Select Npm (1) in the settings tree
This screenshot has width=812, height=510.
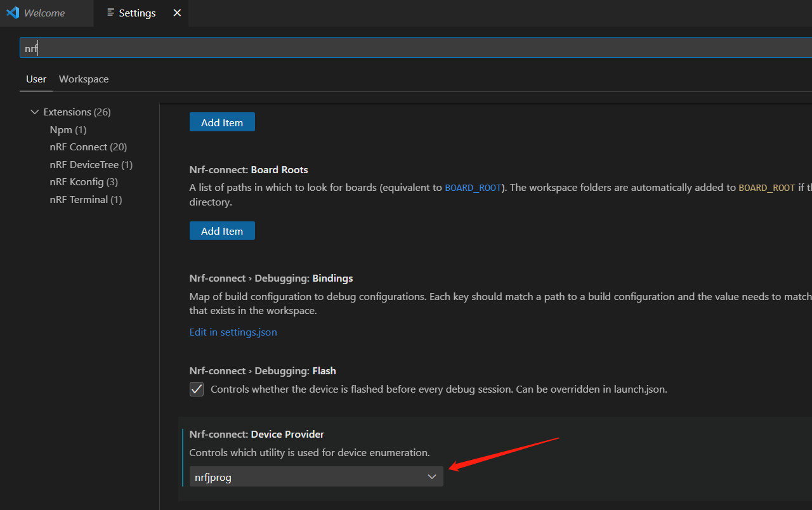click(68, 130)
